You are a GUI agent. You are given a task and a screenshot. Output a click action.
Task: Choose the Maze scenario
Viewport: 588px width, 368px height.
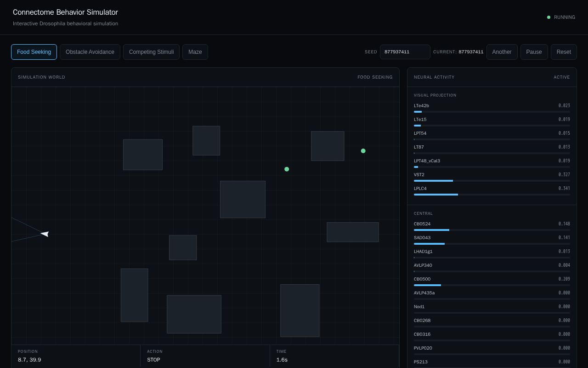[x=195, y=52]
